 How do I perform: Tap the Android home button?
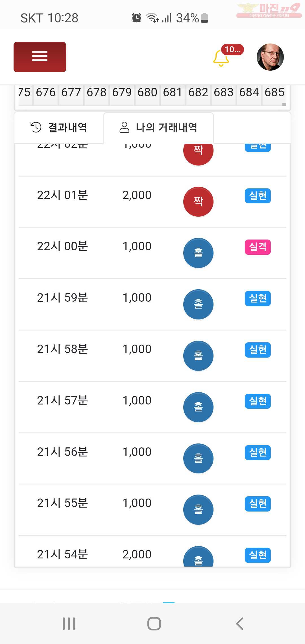pyautogui.click(x=154, y=624)
